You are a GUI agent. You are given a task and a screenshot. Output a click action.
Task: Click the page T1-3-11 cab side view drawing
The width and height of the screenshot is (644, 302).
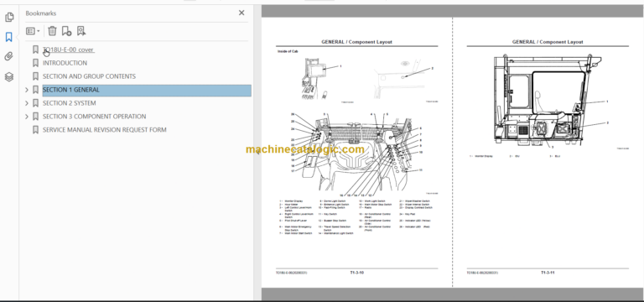(548, 102)
